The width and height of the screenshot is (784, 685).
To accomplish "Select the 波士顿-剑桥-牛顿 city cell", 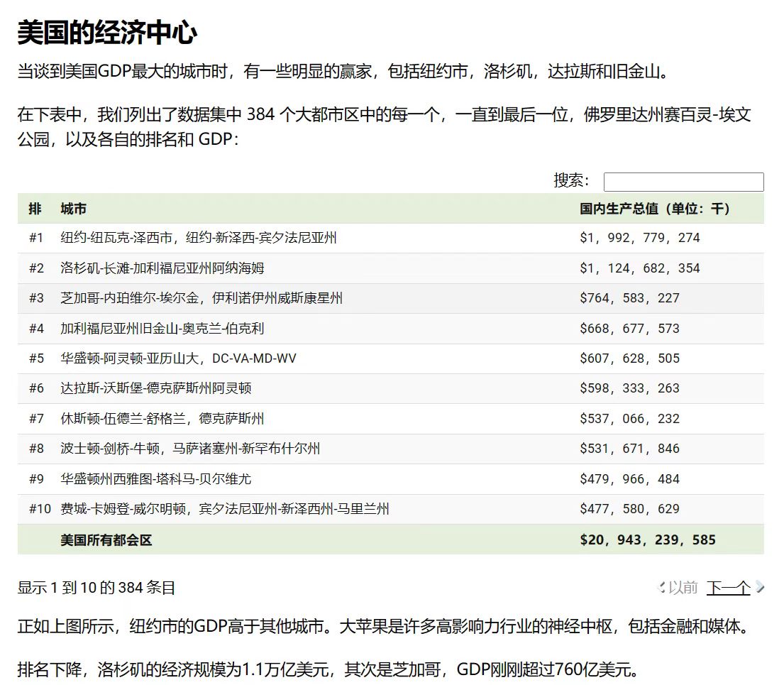I will [x=190, y=449].
